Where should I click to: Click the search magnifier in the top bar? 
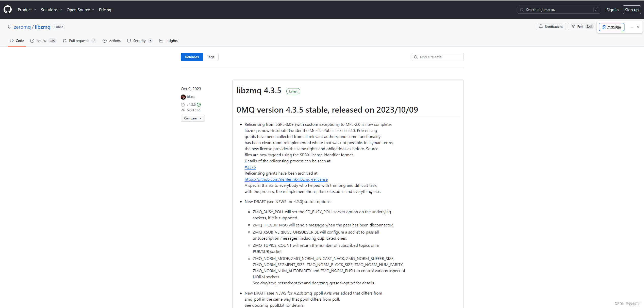[522, 10]
